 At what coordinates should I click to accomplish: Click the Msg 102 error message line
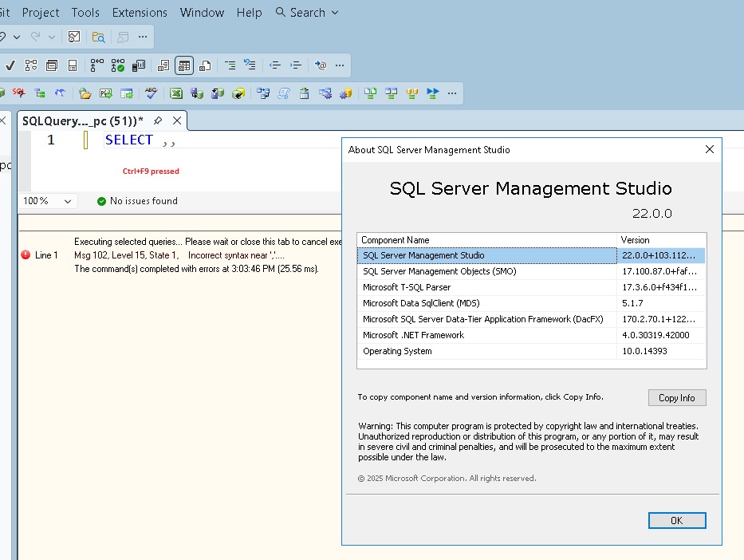179,255
